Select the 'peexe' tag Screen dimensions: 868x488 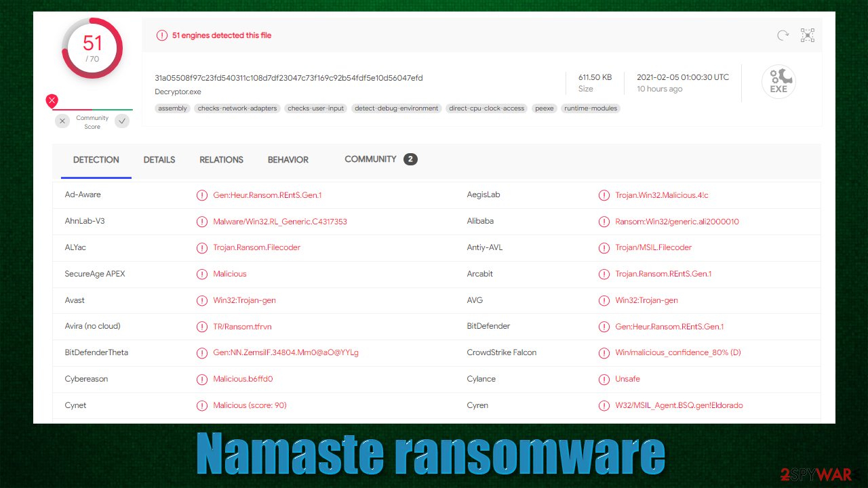545,108
